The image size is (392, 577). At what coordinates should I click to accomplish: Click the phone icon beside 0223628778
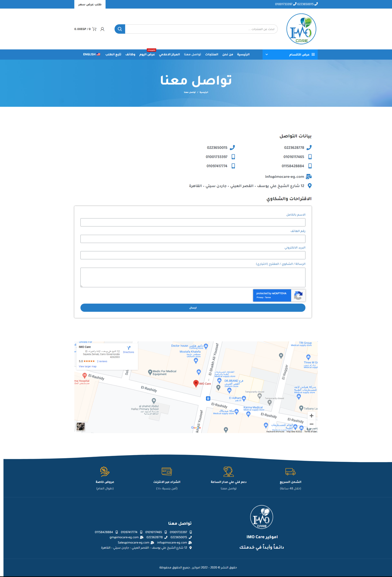click(x=309, y=147)
